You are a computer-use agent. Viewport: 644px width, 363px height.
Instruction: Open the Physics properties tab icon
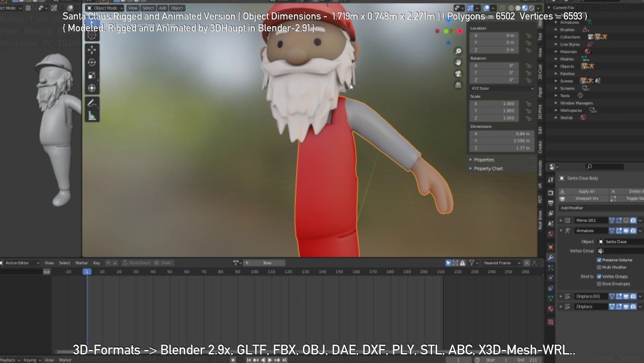click(x=551, y=278)
